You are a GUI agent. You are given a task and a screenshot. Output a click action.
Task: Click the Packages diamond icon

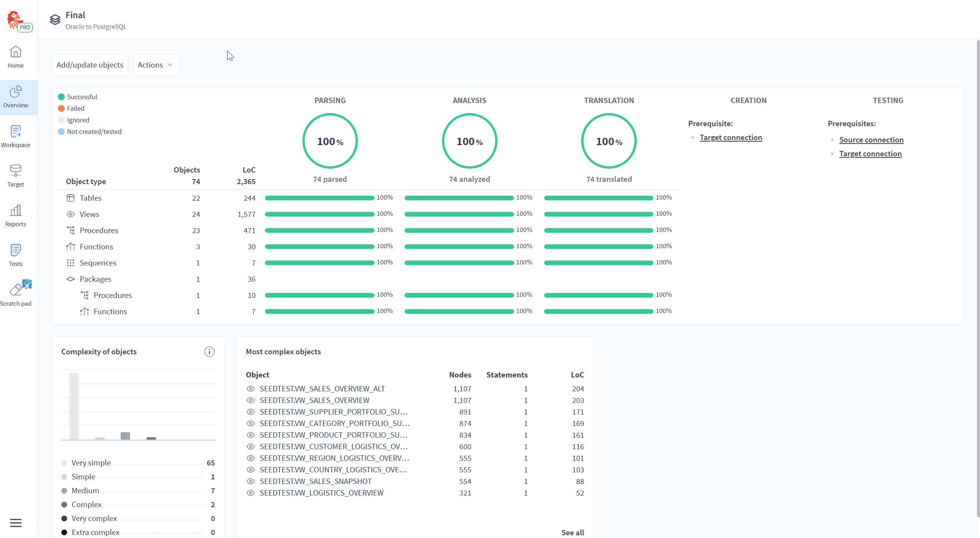point(71,279)
